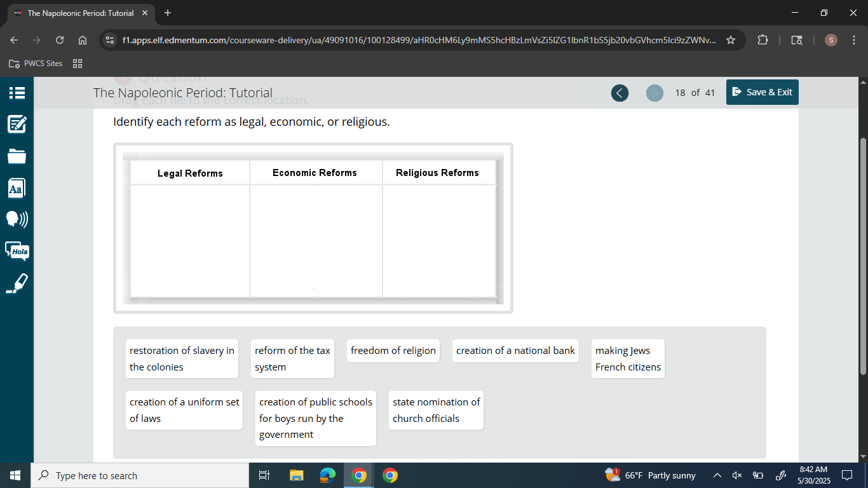This screenshot has width=868, height=488.
Task: Reload the current page
Action: pos(60,40)
